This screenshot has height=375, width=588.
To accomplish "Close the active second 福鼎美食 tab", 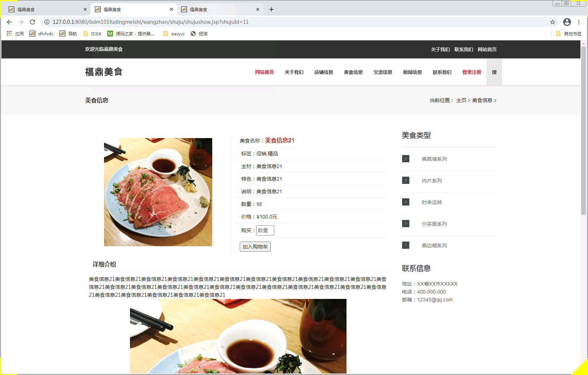I will click(171, 9).
